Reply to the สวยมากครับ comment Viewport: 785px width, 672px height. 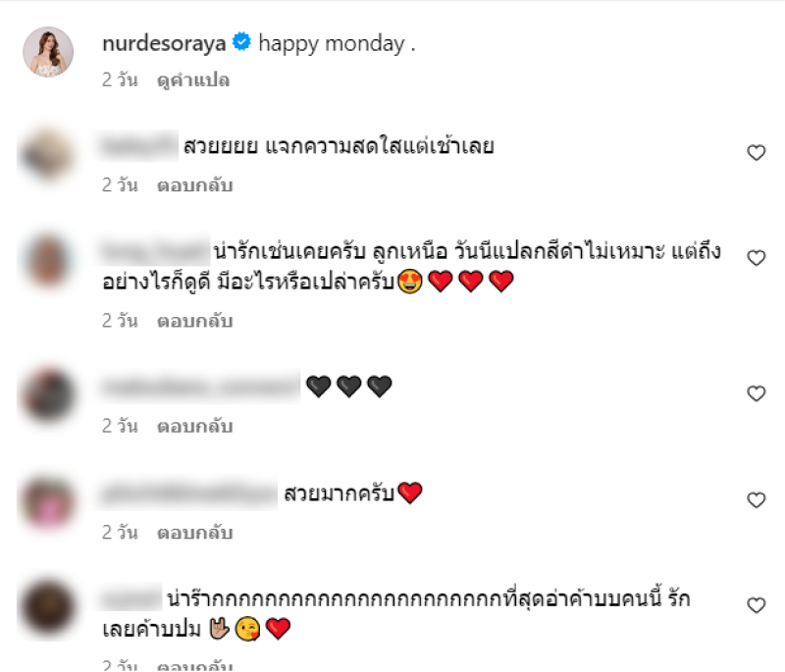coord(194,533)
